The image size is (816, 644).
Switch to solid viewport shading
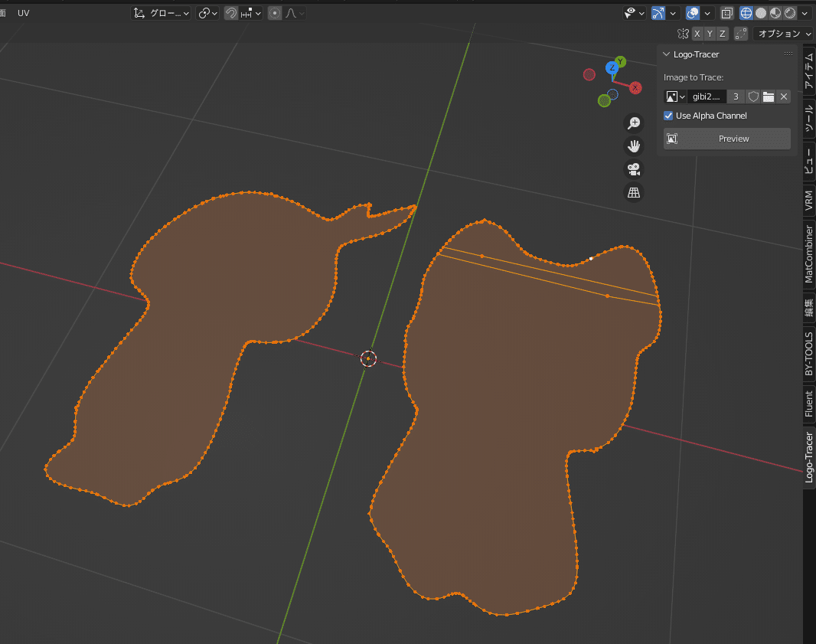761,13
